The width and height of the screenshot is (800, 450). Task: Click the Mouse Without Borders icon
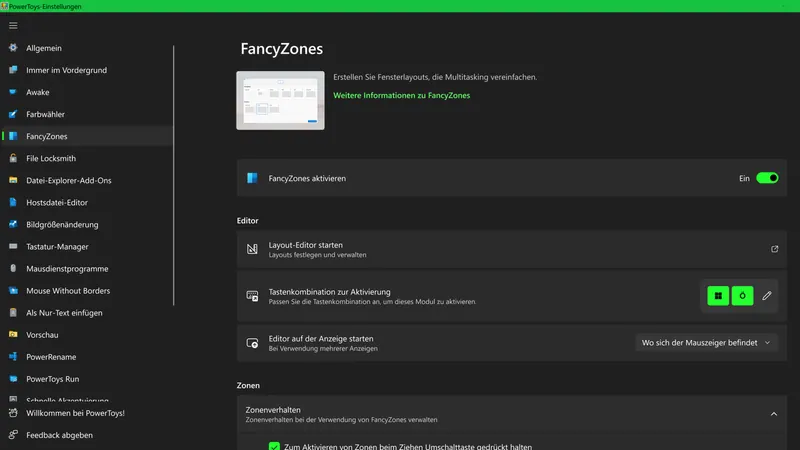coord(13,291)
